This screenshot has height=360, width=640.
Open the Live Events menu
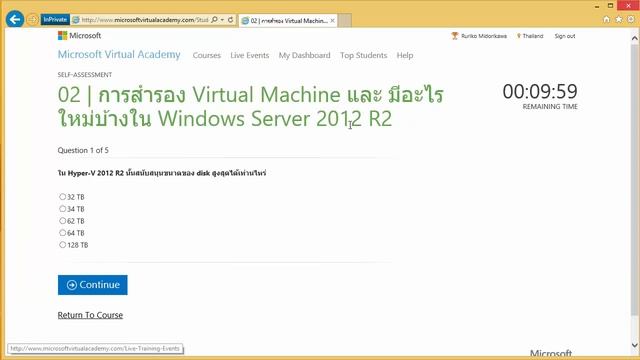click(249, 56)
